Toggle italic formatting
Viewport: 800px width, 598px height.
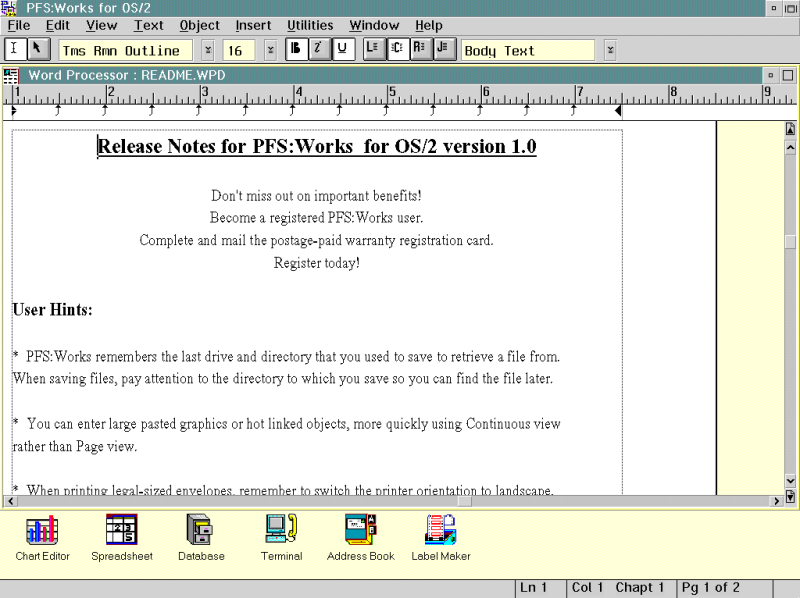[x=320, y=49]
